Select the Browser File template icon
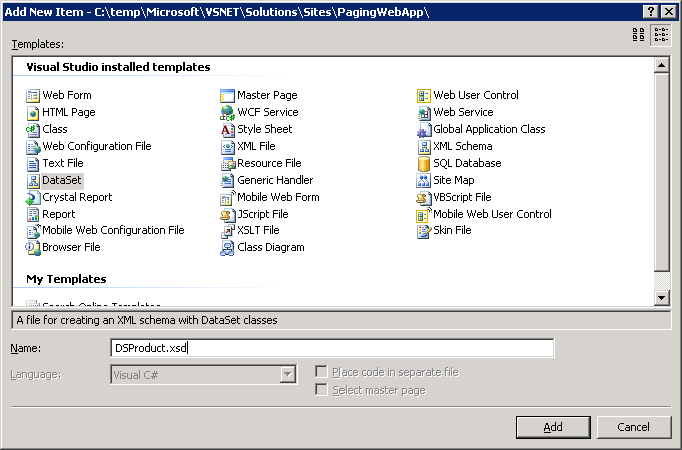 pos(33,247)
